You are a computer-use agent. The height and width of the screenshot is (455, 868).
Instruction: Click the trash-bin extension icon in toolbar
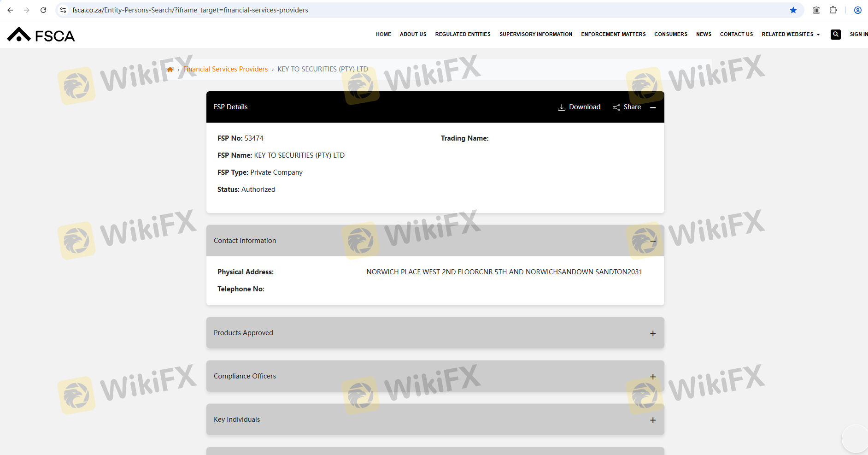[816, 10]
